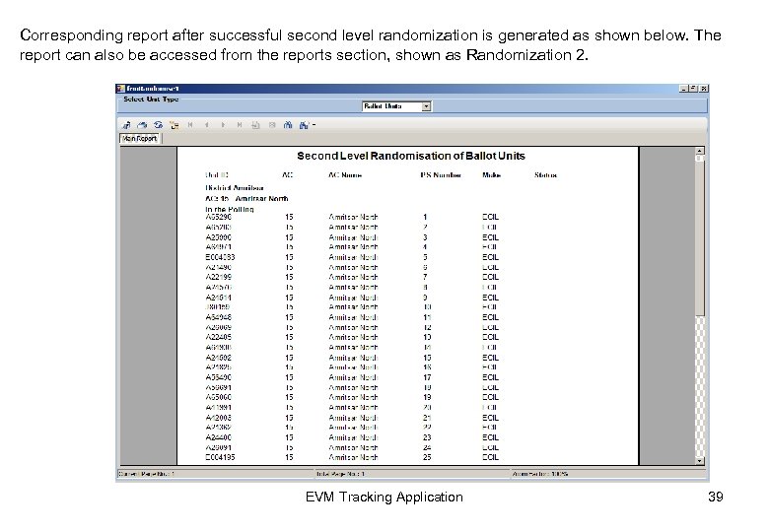Click the PS Number column header

pyautogui.click(x=441, y=175)
